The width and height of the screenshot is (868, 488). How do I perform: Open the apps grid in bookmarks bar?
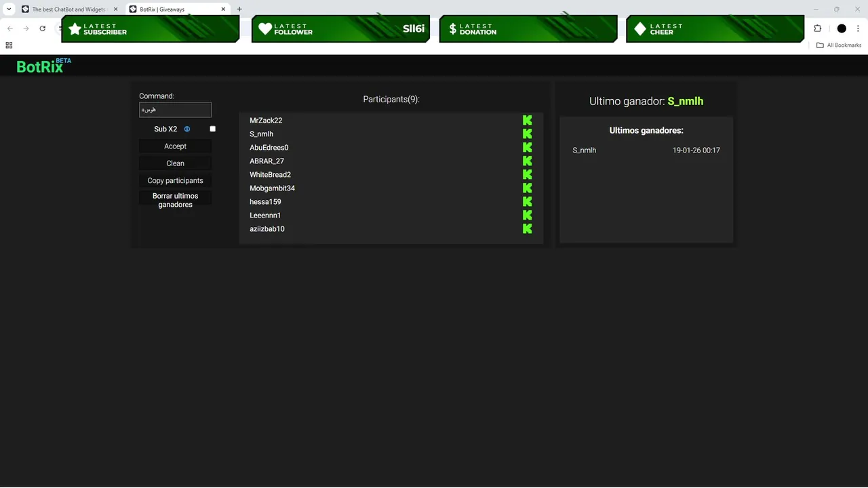pos(9,45)
